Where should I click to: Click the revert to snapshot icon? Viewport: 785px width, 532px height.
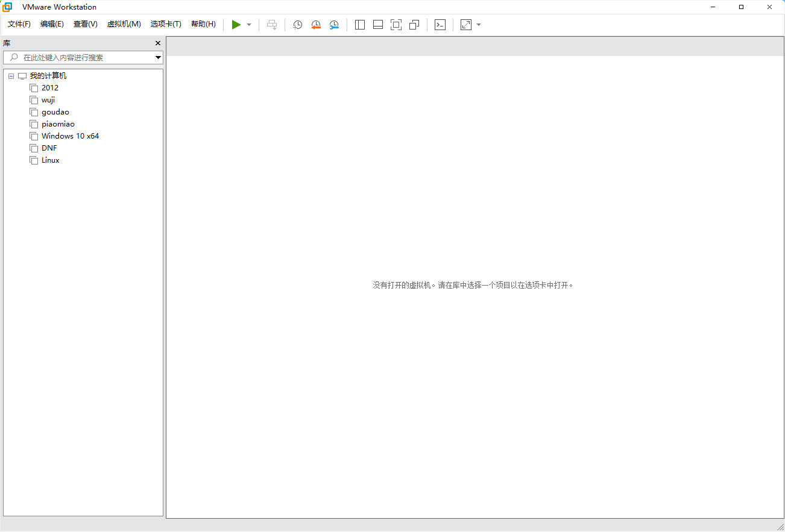point(315,25)
